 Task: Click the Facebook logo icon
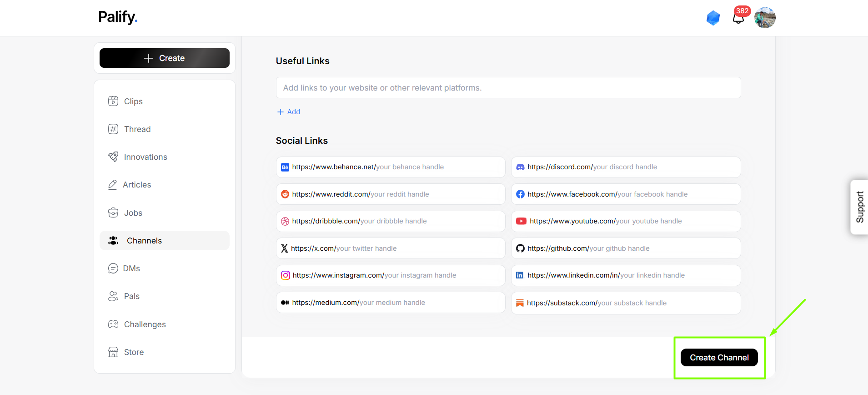tap(520, 194)
